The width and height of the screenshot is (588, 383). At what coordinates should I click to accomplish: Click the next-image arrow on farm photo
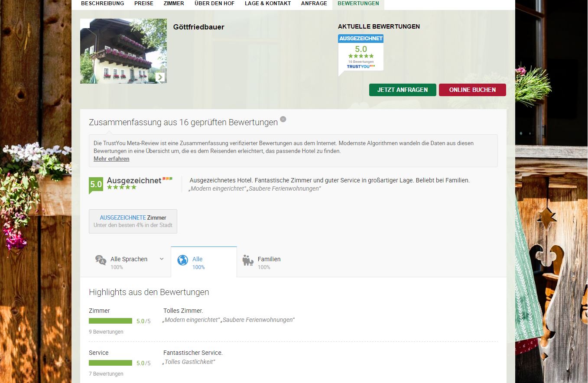click(x=160, y=77)
